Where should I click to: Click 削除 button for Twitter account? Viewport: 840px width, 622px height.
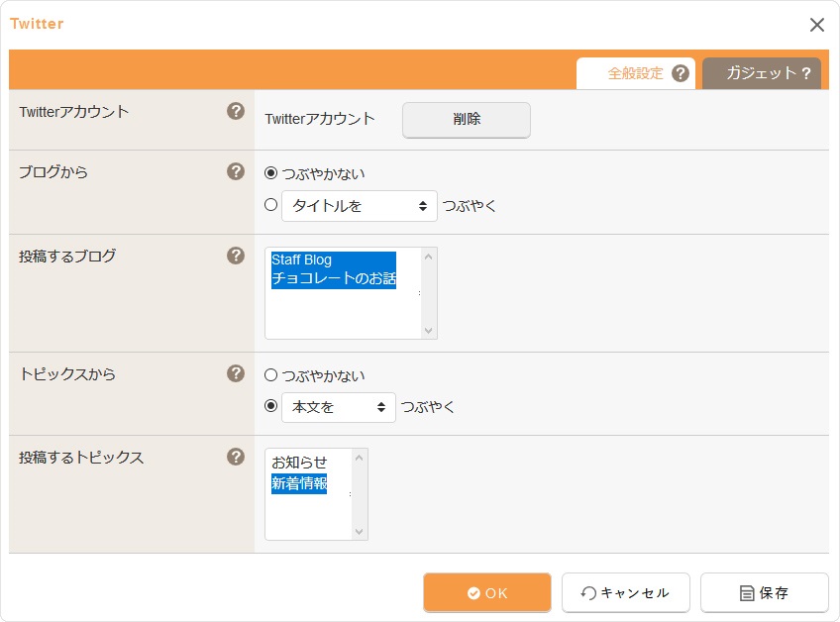click(467, 120)
